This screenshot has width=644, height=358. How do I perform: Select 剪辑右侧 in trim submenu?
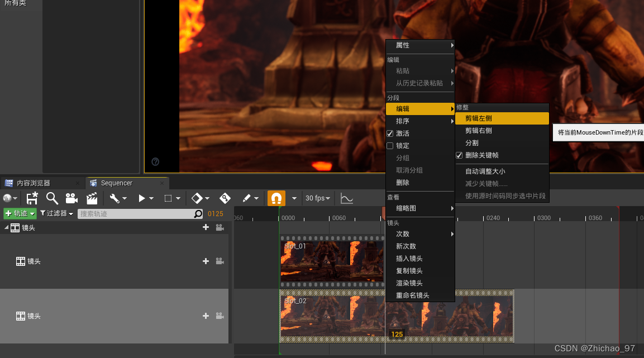[502, 131]
